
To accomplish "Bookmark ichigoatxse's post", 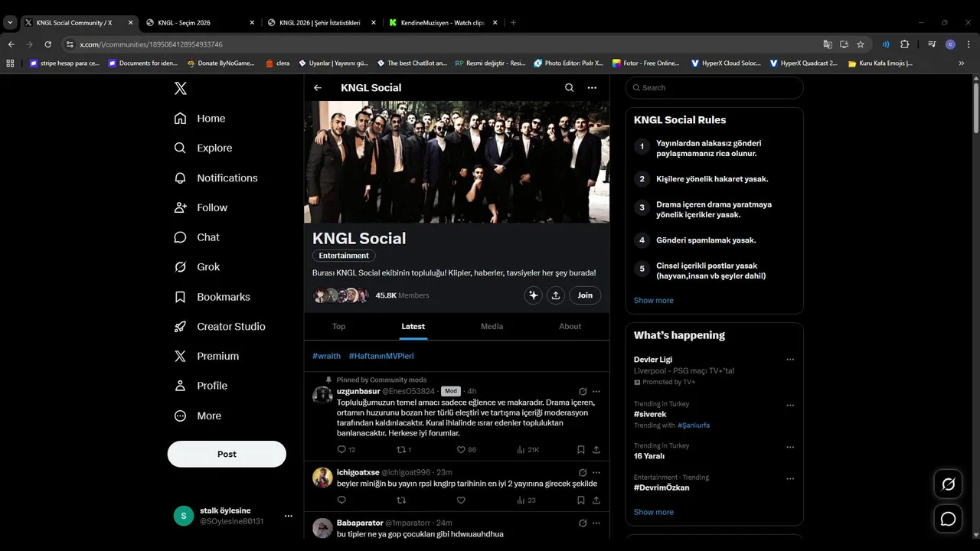I will 581,500.
